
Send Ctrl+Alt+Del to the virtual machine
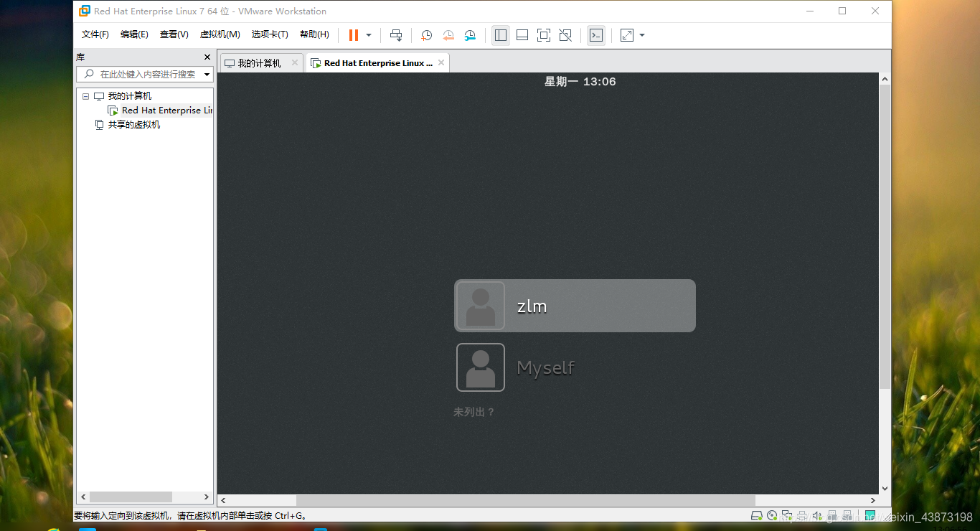point(396,35)
